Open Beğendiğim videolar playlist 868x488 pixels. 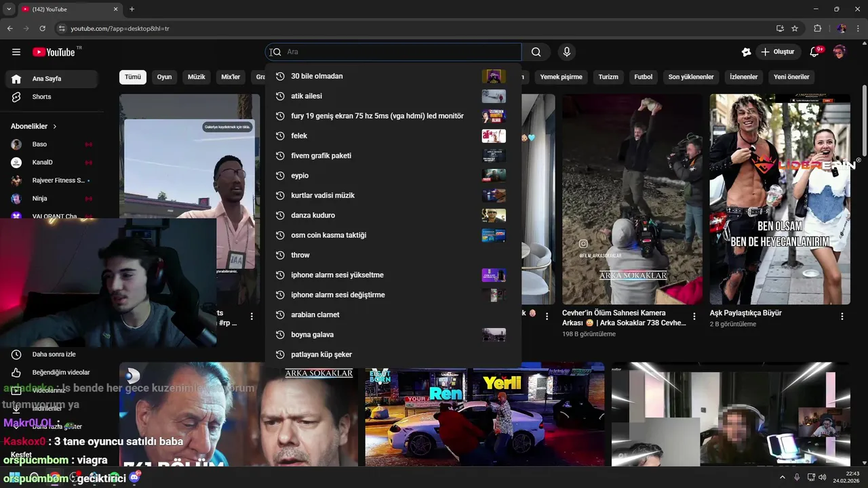(52, 372)
